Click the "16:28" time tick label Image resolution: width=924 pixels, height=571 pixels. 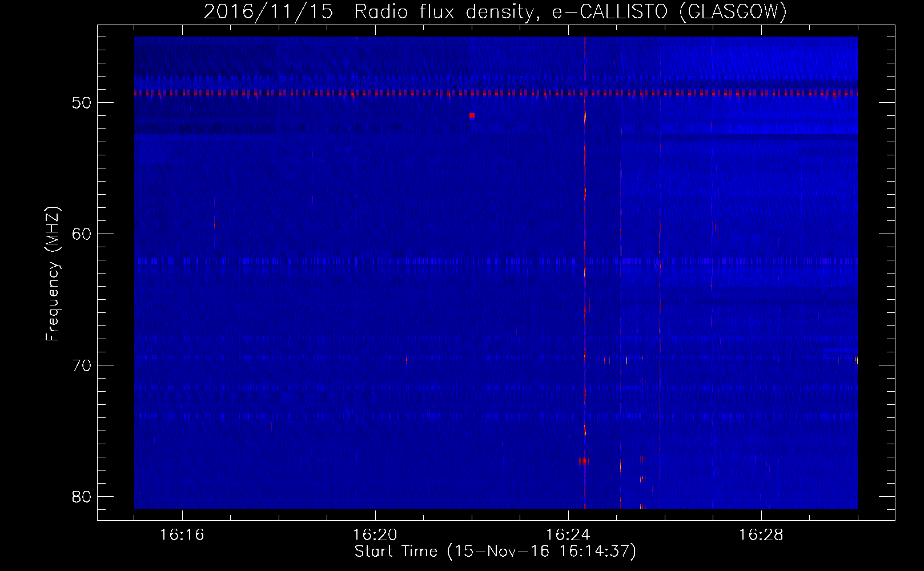[761, 535]
